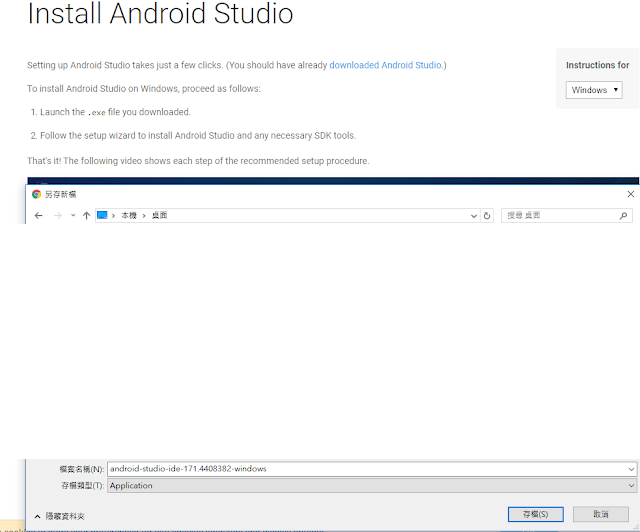Click the computer icon in address bar
Viewport: 640px width, 532px height.
coord(102,215)
